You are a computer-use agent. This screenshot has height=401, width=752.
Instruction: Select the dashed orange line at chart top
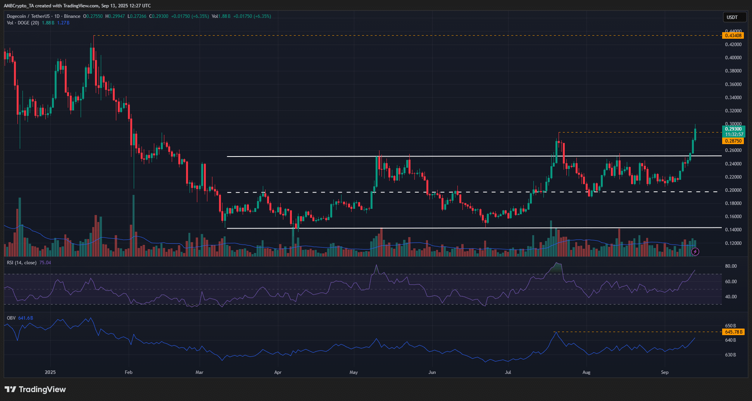pyautogui.click(x=400, y=35)
